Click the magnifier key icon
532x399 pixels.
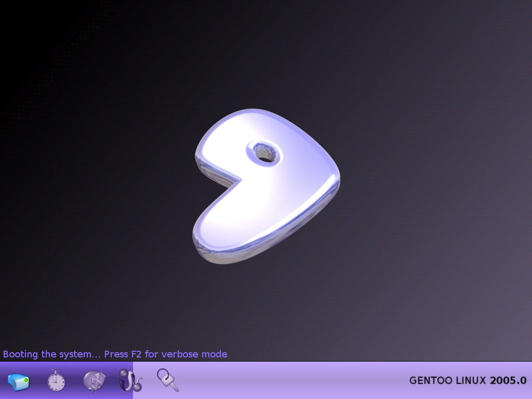168,380
